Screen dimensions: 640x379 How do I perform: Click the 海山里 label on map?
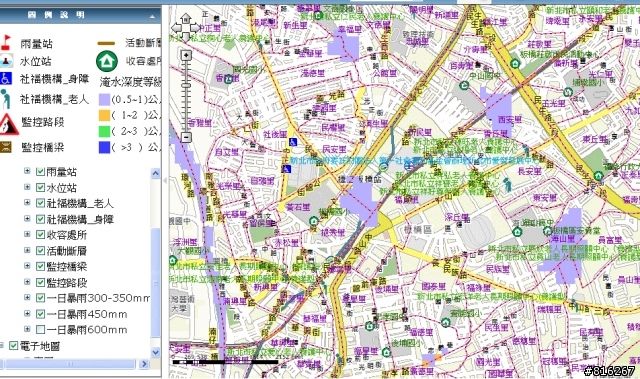tap(563, 238)
